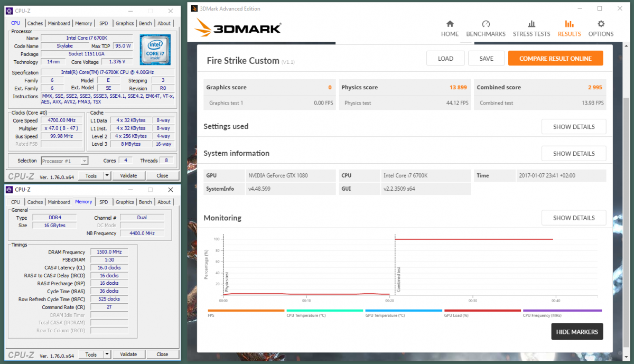
Task: Click the Core Voltage value 1.376 V
Action: point(116,62)
